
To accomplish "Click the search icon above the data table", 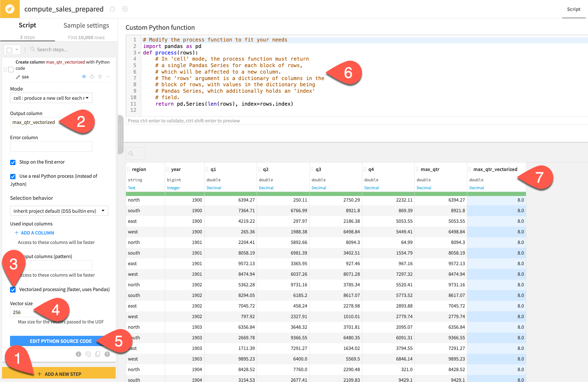I will click(131, 154).
